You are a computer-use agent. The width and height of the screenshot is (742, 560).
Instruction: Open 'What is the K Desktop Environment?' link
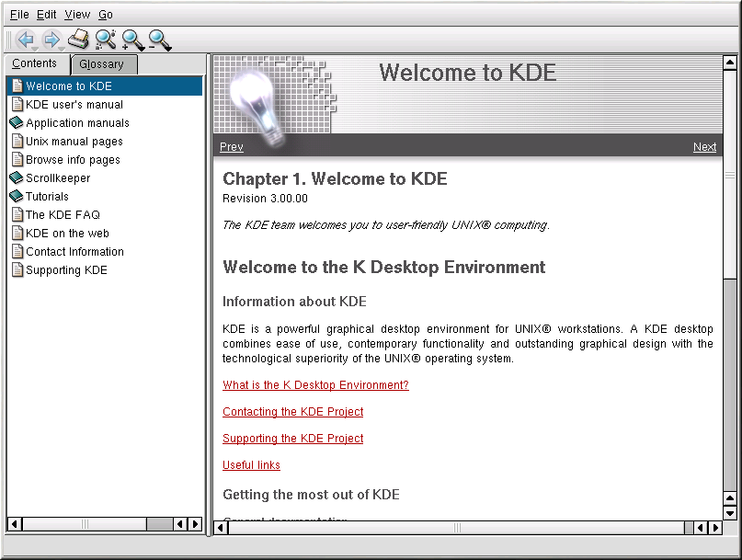pos(315,385)
